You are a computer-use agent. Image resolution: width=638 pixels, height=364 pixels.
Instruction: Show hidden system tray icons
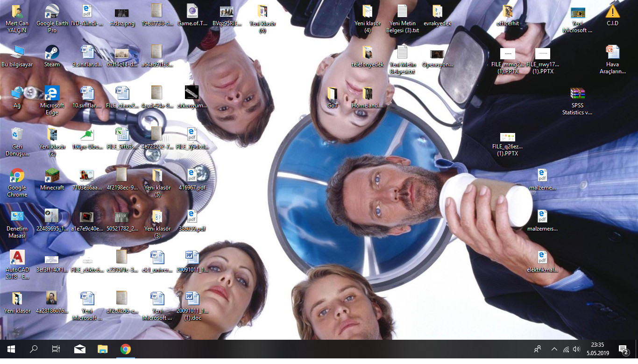point(554,349)
